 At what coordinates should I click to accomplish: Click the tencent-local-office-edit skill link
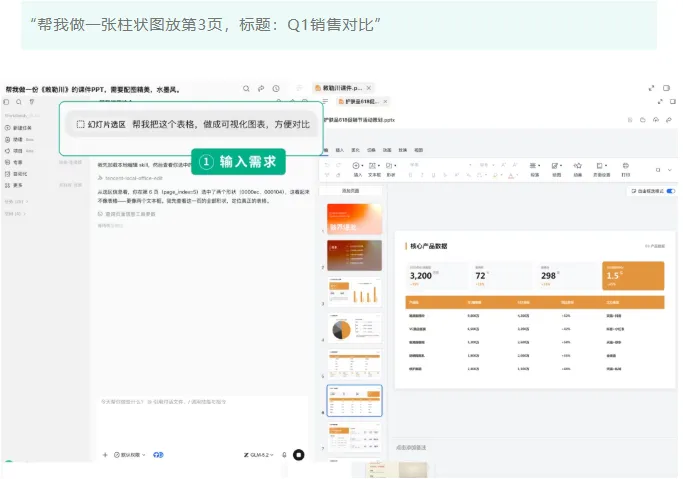tap(131, 178)
